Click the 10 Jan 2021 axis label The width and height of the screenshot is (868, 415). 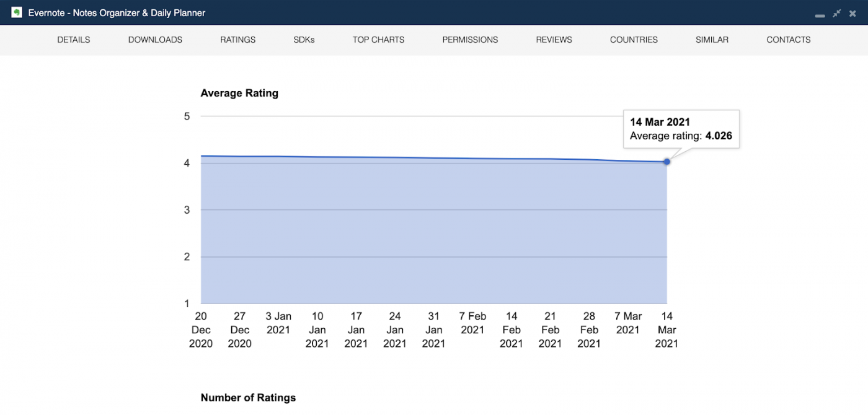click(317, 330)
